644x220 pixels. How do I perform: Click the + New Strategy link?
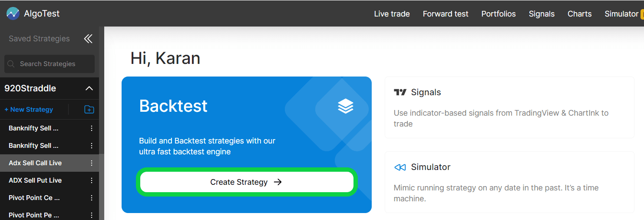point(29,110)
